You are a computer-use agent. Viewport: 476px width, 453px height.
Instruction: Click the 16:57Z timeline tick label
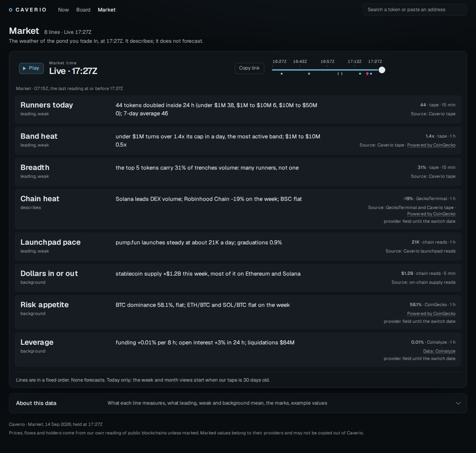coord(327,61)
